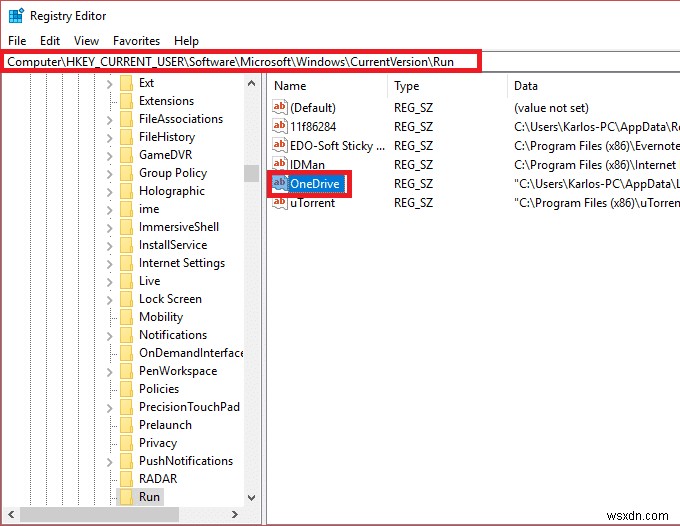Click the 11f86284 value name
This screenshot has width=680, height=526.
313,127
